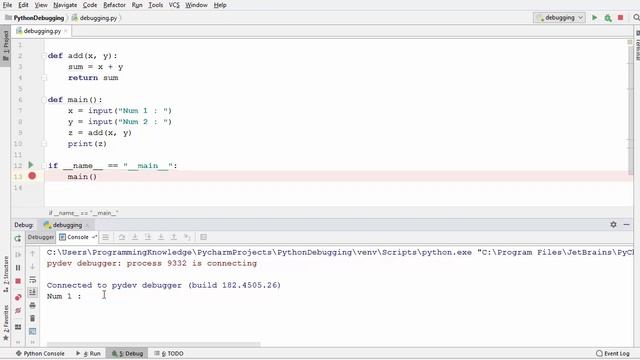The image size is (640, 360).
Task: Open the Event Log
Action: pyautogui.click(x=613, y=353)
